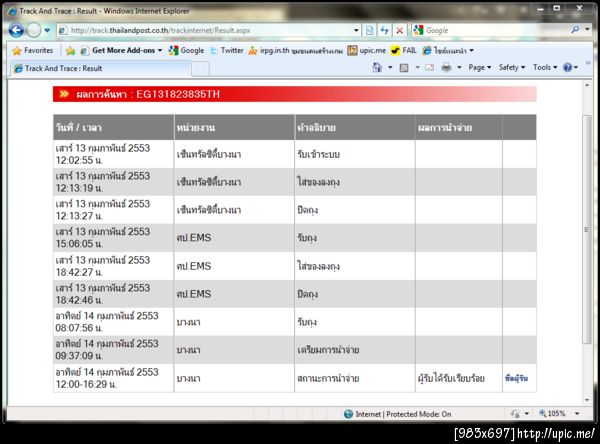Open search provider options dropdown
The width and height of the screenshot is (600, 444).
point(587,29)
